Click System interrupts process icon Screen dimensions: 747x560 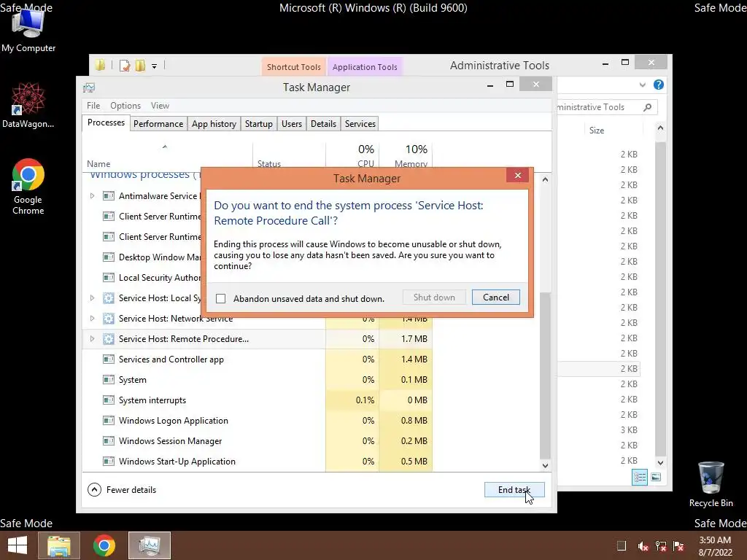pyautogui.click(x=109, y=400)
